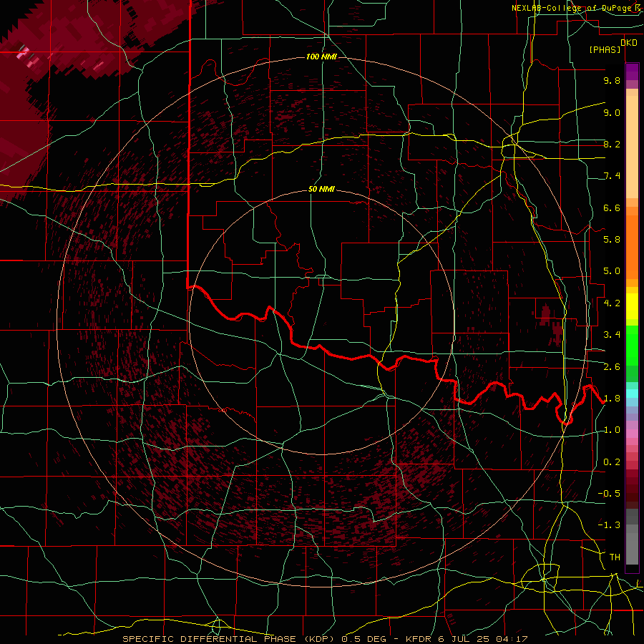644x644 pixels.
Task: Pick the purple segment atop the color bar
Action: pos(632,72)
